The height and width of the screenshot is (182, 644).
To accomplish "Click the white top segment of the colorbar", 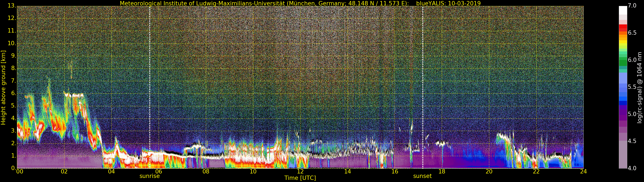I will coord(623,10).
